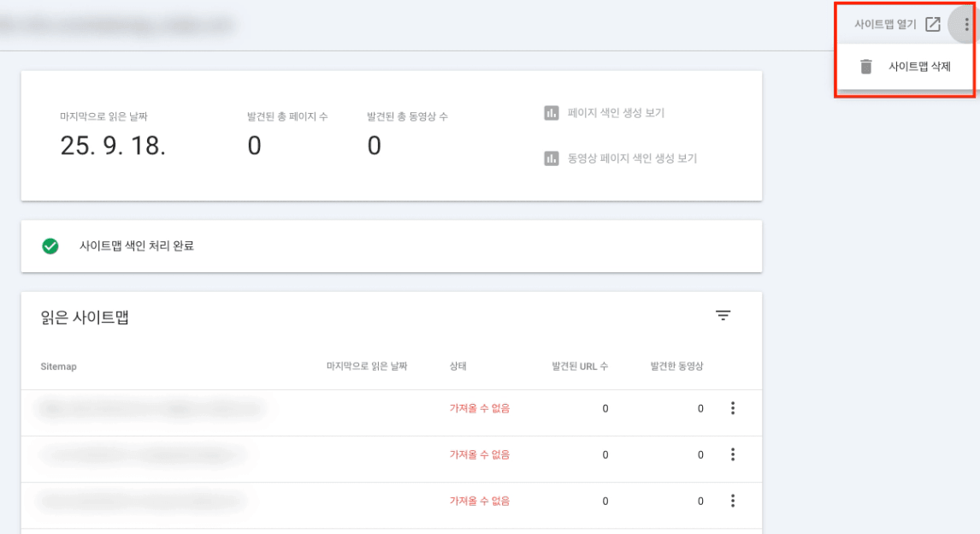Click the trash icon for 사이트맵 삭제

tap(866, 66)
